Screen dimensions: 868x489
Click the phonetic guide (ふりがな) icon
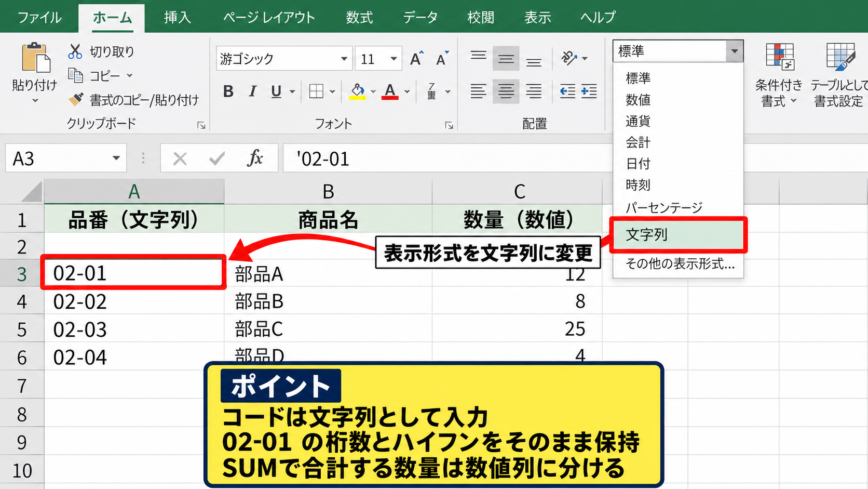431,91
